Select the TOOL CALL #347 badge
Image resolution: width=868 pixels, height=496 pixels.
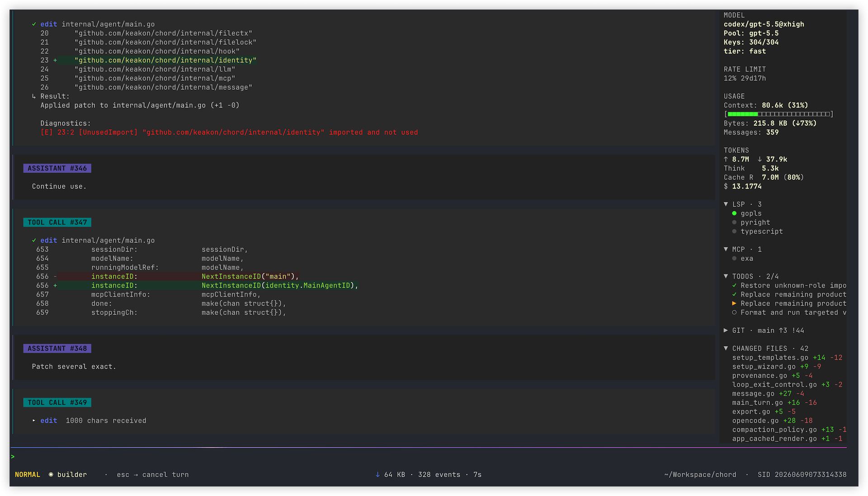point(57,222)
